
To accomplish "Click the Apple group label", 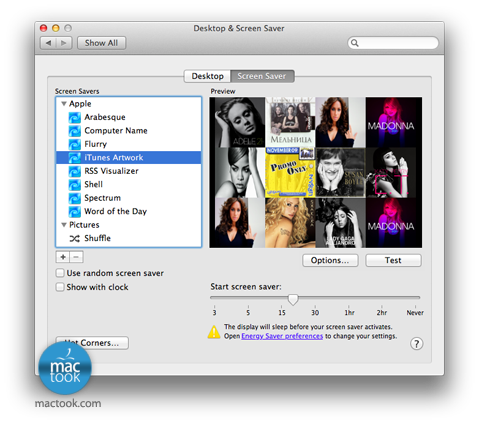I will [80, 104].
